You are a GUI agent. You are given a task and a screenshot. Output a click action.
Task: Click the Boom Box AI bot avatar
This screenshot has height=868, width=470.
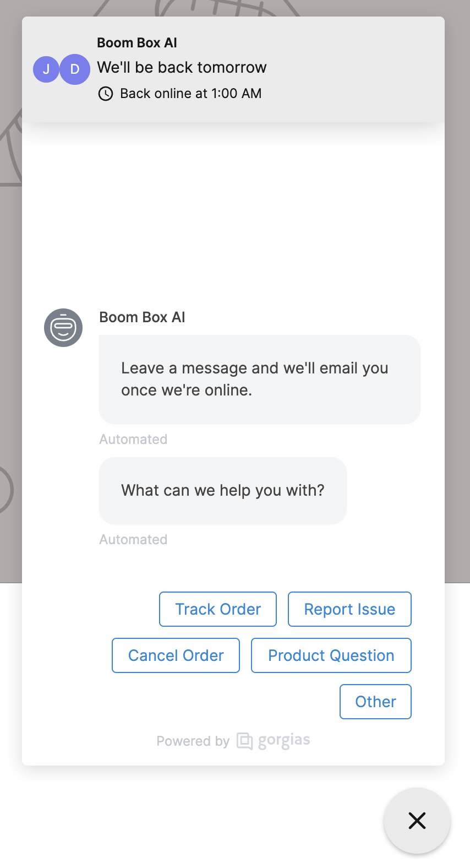(x=63, y=328)
